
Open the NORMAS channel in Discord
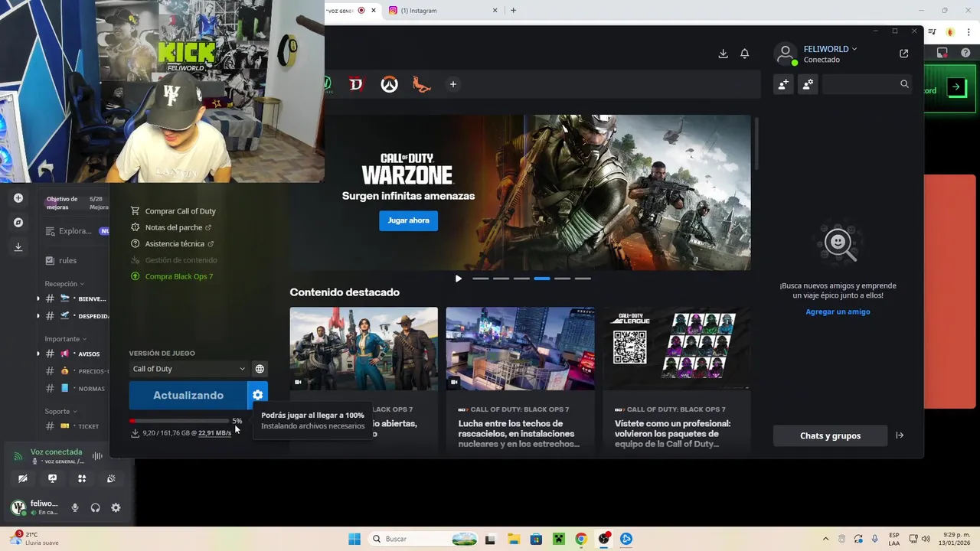[75, 388]
